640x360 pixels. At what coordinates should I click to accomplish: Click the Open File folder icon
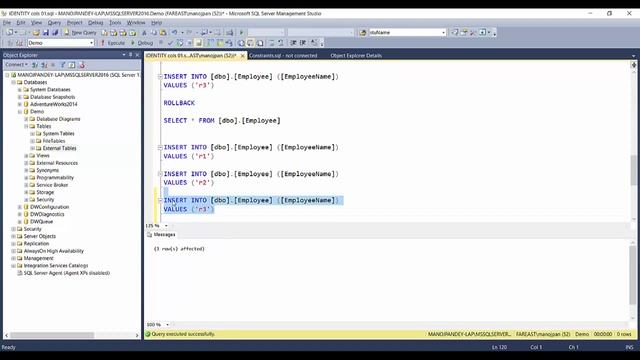point(36,32)
